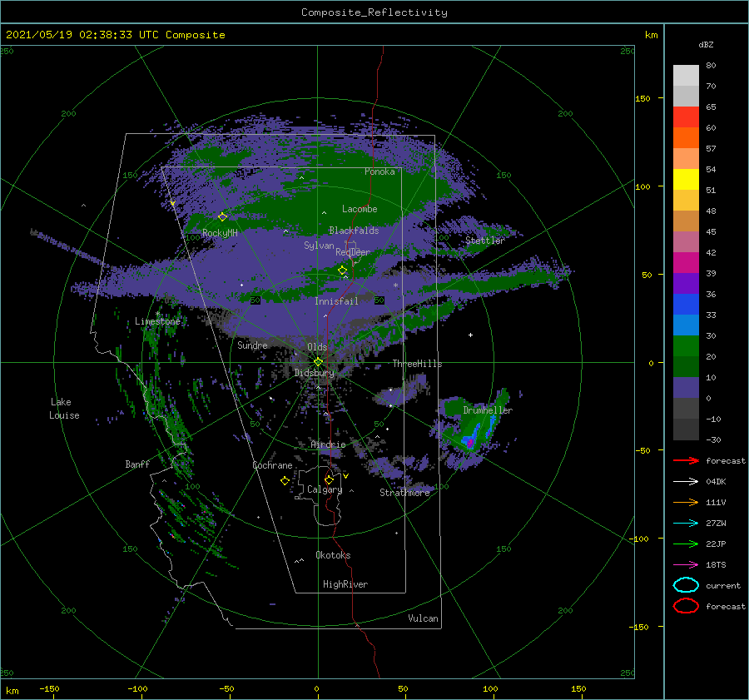Click the red forecast arrow in legend
The image size is (749, 700).
[x=686, y=460]
